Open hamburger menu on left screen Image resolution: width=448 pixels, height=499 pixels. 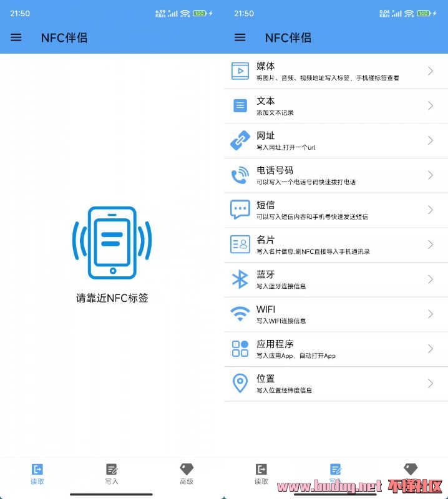tap(16, 37)
